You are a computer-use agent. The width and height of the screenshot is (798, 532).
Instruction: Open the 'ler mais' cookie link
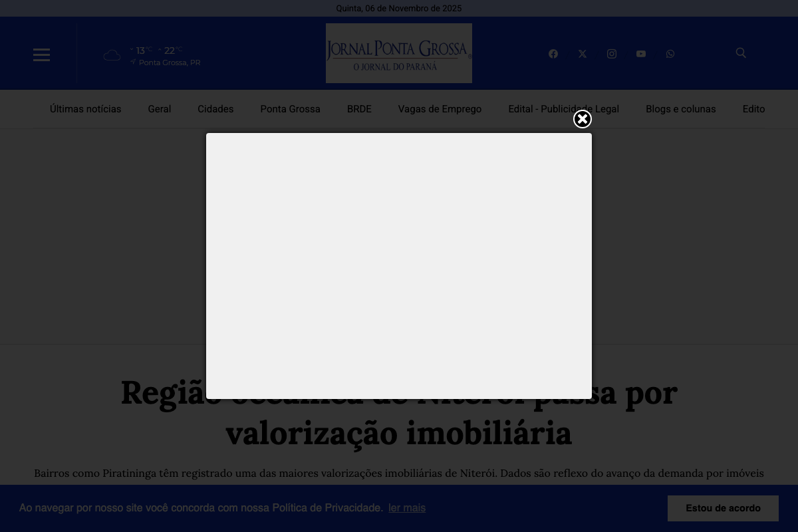tap(406, 508)
